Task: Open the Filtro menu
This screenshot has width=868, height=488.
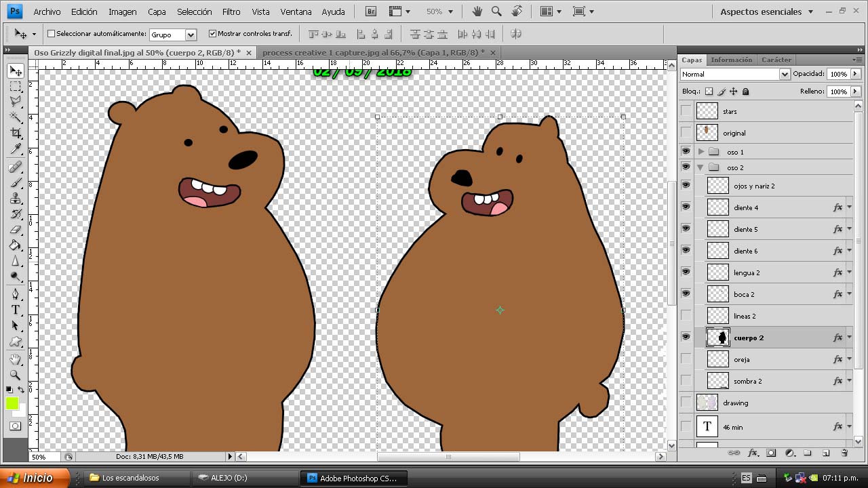Action: pos(231,12)
